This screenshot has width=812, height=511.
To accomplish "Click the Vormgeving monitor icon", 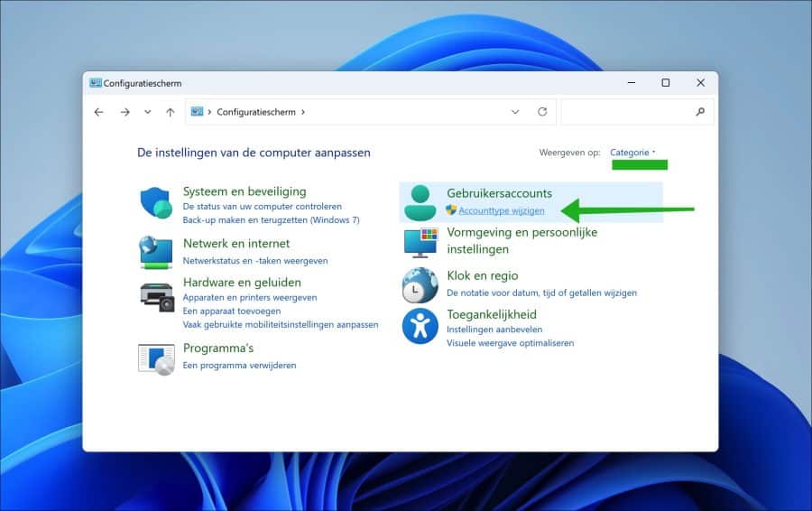I will tap(420, 243).
